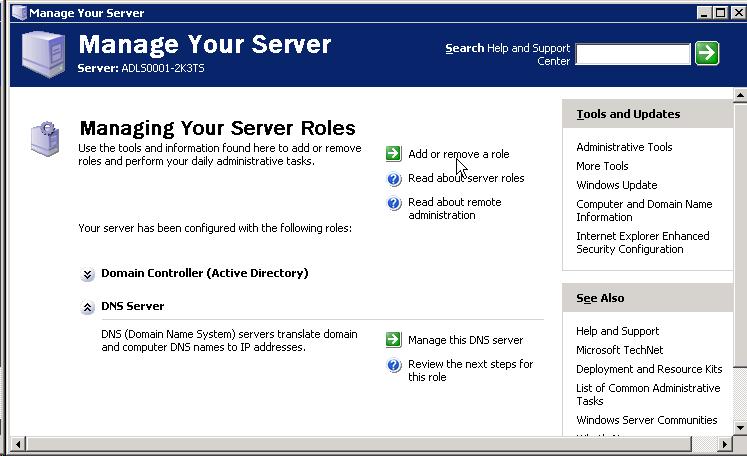
Task: Open the More Tools link
Action: (602, 166)
